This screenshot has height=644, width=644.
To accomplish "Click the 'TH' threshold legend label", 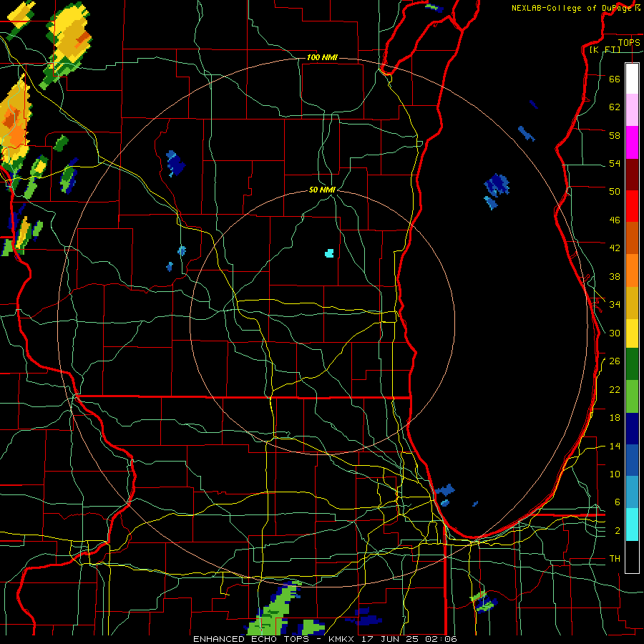I will (615, 559).
